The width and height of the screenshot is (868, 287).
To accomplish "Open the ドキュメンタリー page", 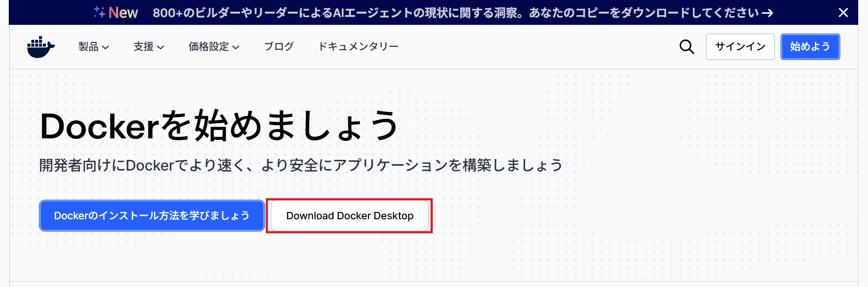I will click(x=358, y=47).
